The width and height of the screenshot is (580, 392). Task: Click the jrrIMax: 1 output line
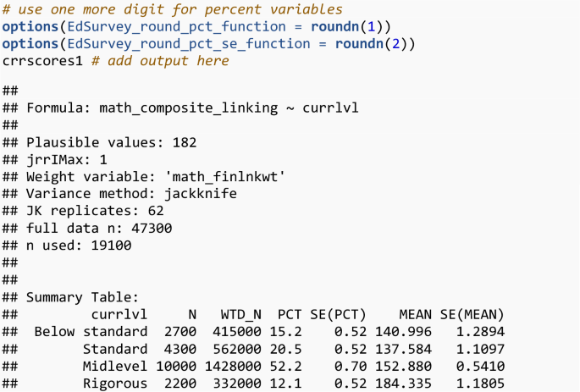click(67, 159)
